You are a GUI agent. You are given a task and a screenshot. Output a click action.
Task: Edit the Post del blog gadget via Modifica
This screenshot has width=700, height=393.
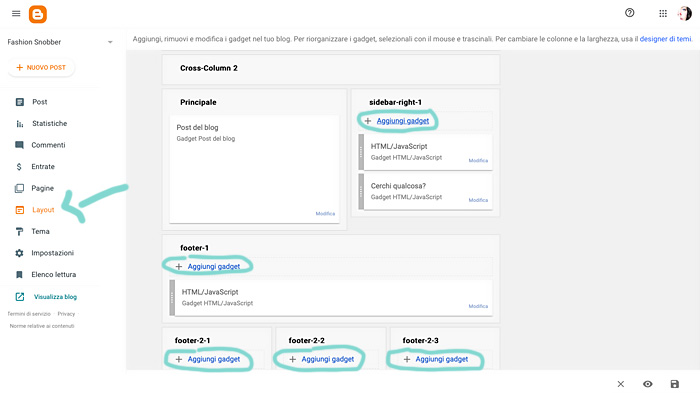325,213
